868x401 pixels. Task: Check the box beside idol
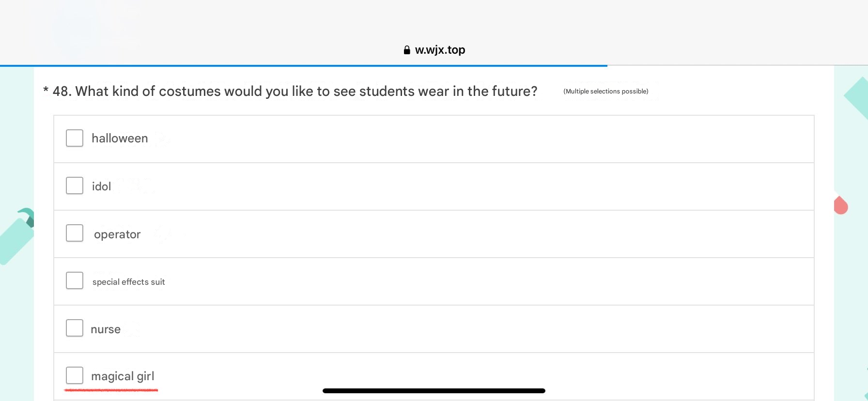tap(75, 185)
